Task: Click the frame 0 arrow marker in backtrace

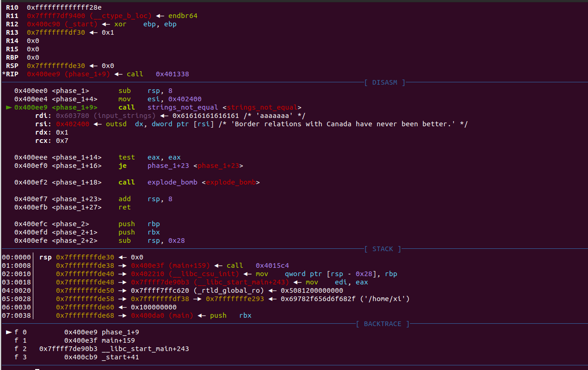Action: point(8,332)
